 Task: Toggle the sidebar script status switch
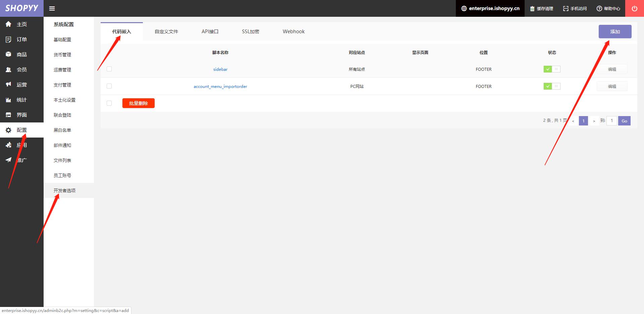[x=552, y=69]
